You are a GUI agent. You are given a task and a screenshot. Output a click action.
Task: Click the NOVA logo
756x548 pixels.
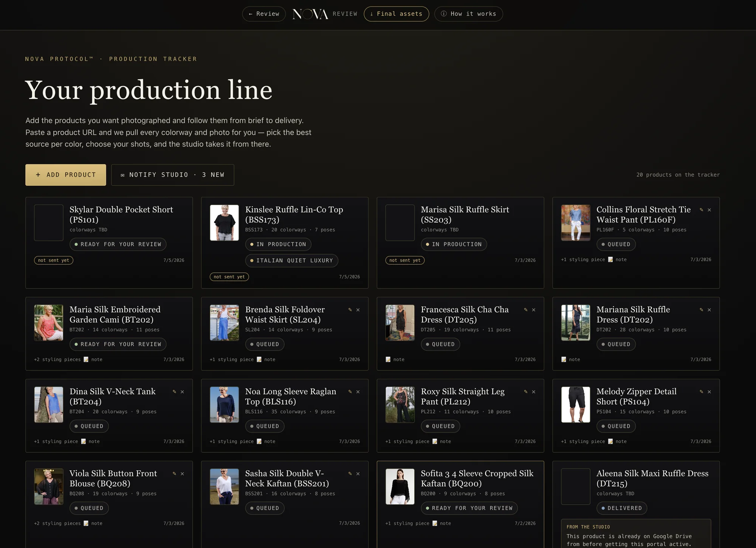[x=310, y=14]
